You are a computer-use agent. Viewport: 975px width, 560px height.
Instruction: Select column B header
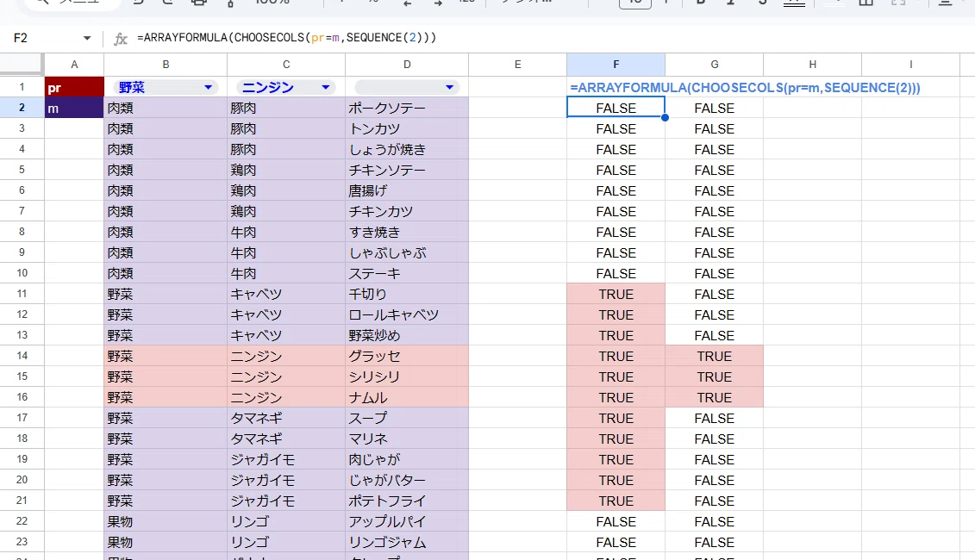pos(166,65)
